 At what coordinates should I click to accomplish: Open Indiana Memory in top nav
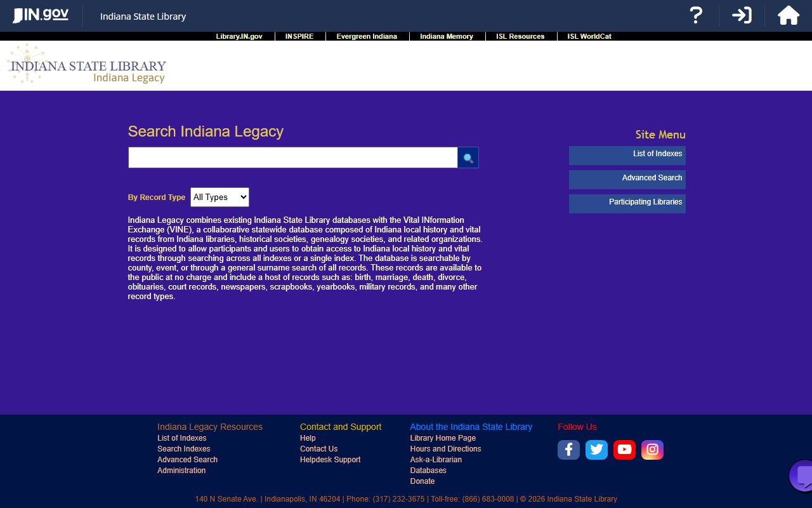(447, 36)
